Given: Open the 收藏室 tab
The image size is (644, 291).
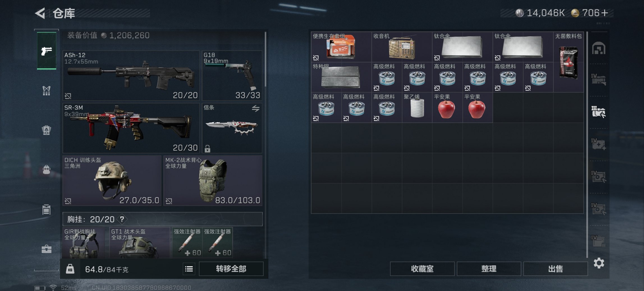Looking at the screenshot, I should [422, 269].
